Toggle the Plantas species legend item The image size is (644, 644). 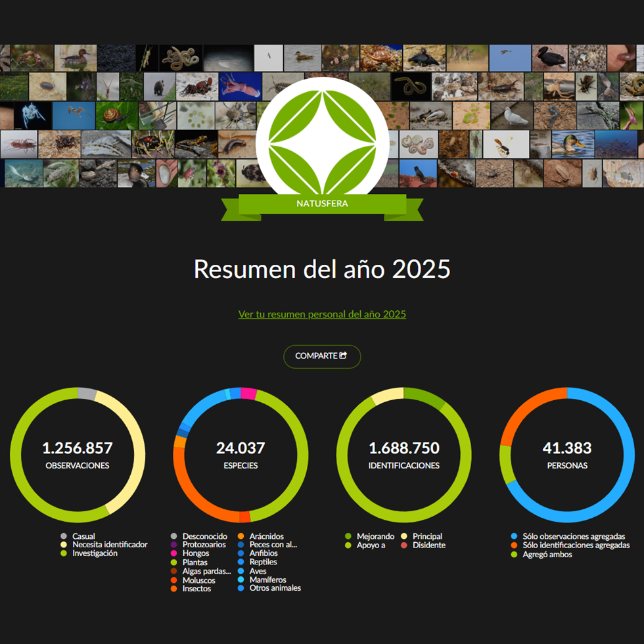coord(195,563)
